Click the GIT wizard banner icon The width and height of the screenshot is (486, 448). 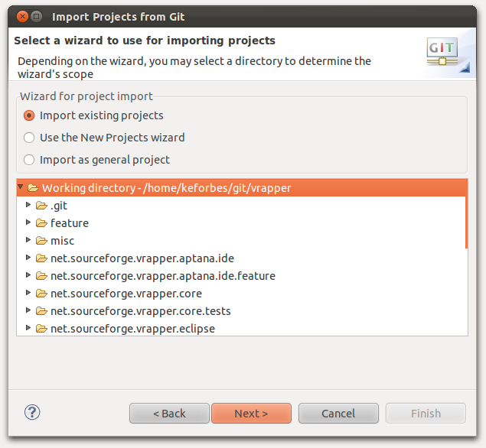click(x=442, y=51)
